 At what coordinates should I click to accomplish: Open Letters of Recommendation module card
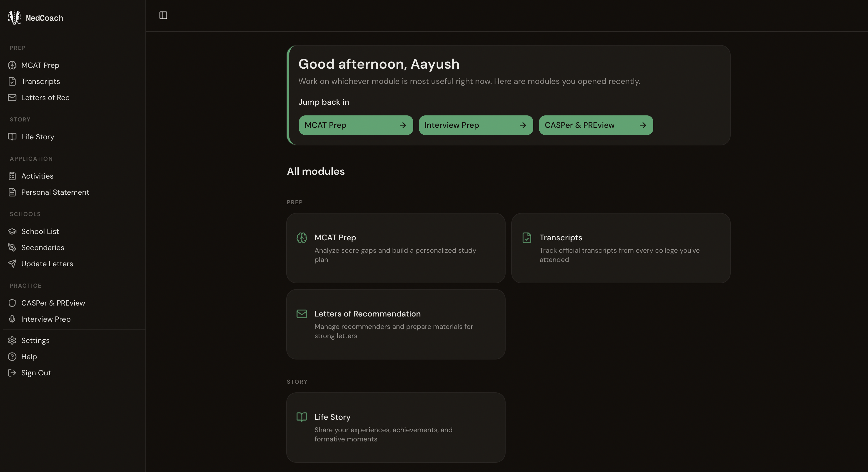(x=396, y=324)
